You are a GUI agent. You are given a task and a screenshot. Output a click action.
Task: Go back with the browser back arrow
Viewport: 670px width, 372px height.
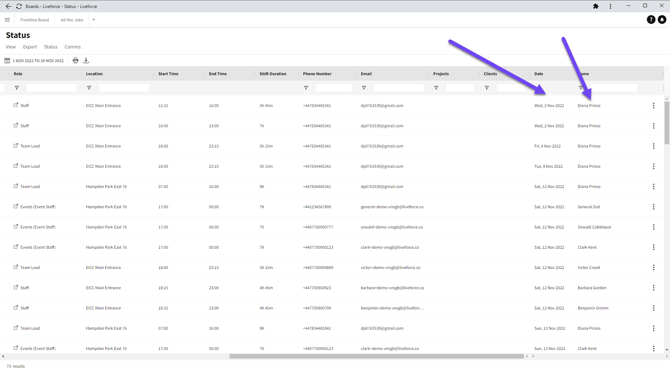click(8, 6)
